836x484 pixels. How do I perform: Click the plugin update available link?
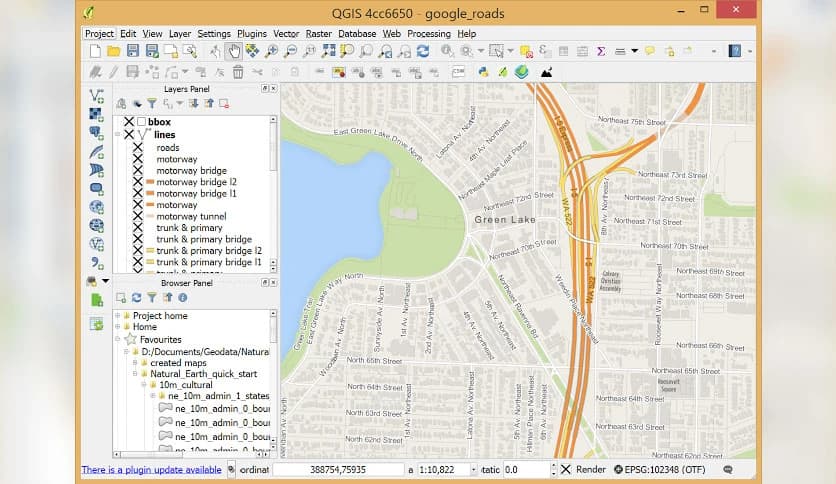152,469
